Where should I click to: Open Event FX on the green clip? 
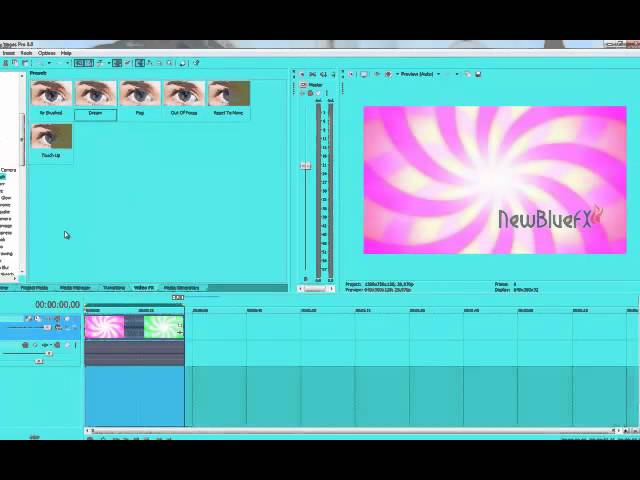click(180, 333)
